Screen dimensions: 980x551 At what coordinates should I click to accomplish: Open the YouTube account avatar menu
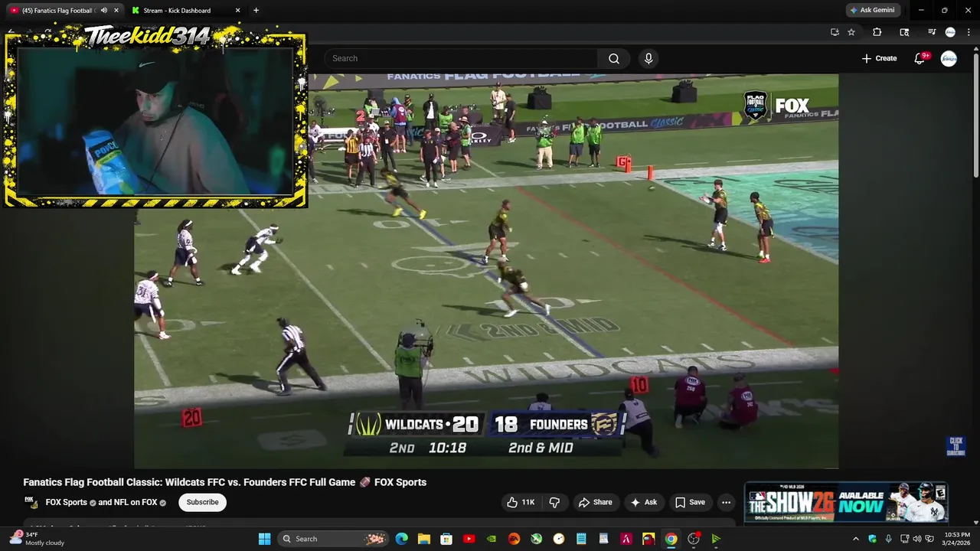pos(949,58)
